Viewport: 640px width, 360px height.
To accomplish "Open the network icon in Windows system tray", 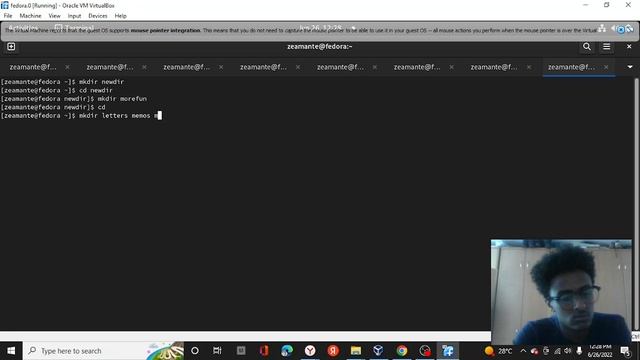I will coord(557,351).
